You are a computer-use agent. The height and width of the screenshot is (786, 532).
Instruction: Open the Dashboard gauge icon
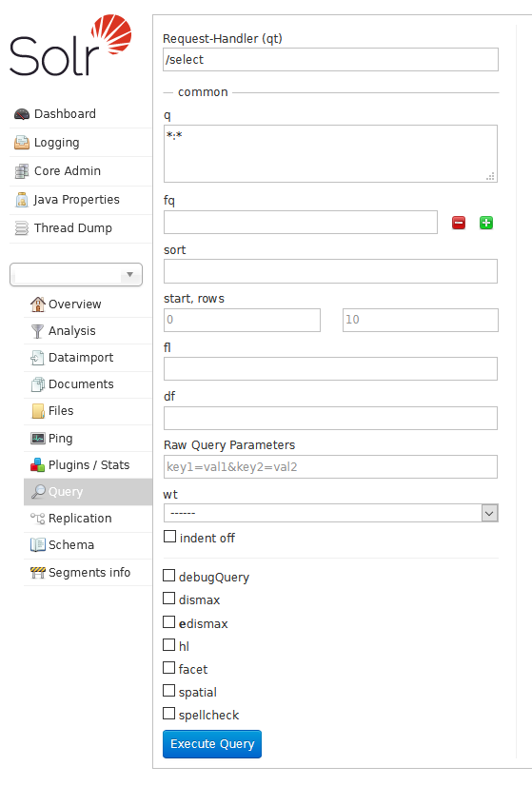tap(22, 114)
